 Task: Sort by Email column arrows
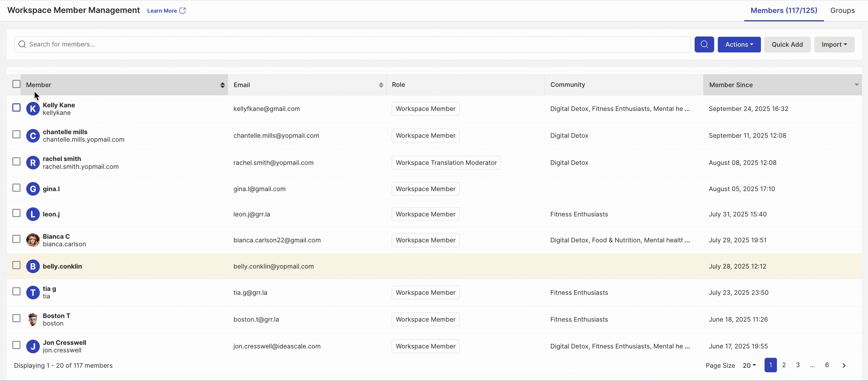tap(381, 85)
